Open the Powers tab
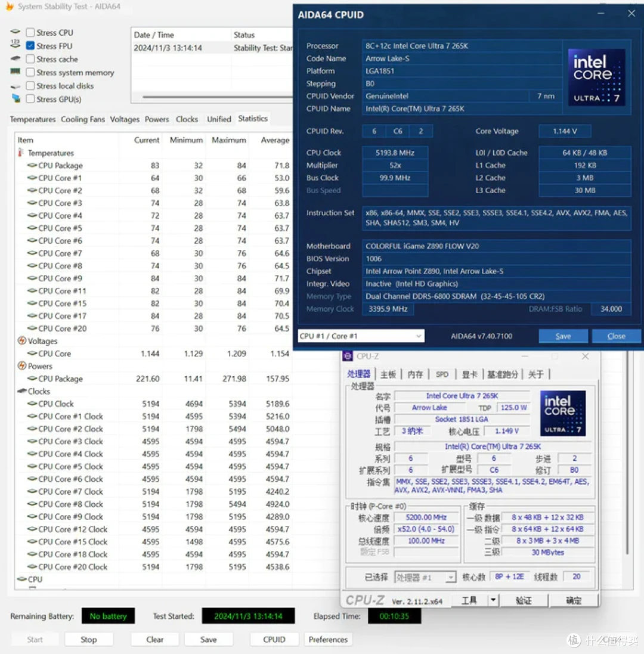The height and width of the screenshot is (654, 644). point(157,119)
